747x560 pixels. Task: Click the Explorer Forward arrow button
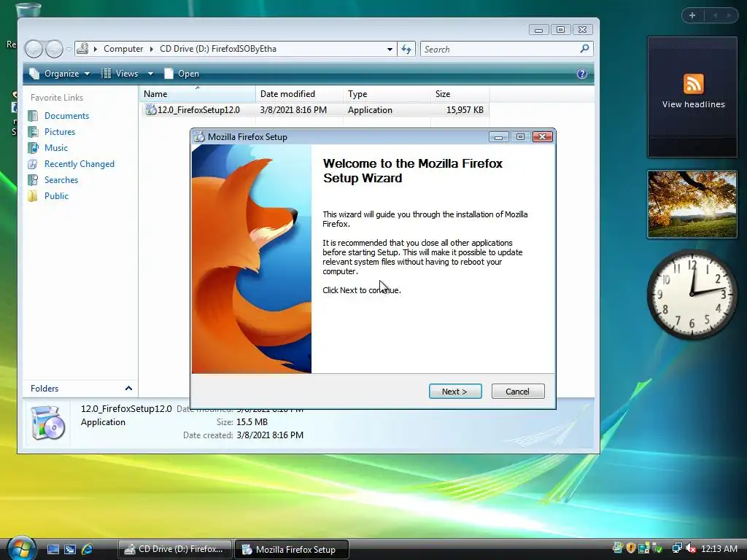[54, 49]
